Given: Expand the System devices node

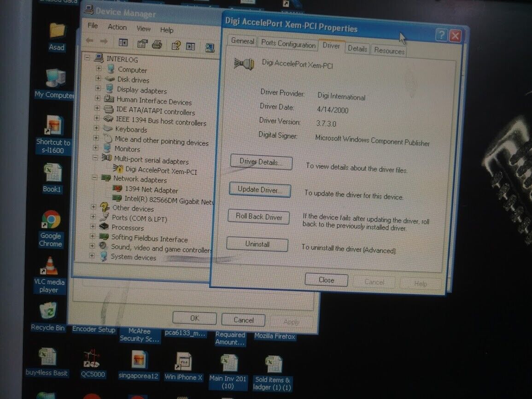Looking at the screenshot, I should pos(92,255).
